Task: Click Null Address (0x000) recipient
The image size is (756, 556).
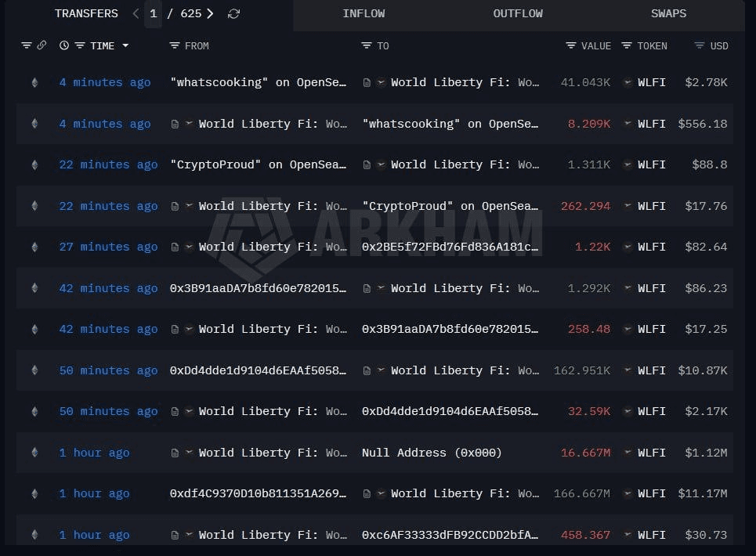Action: pyautogui.click(x=432, y=453)
